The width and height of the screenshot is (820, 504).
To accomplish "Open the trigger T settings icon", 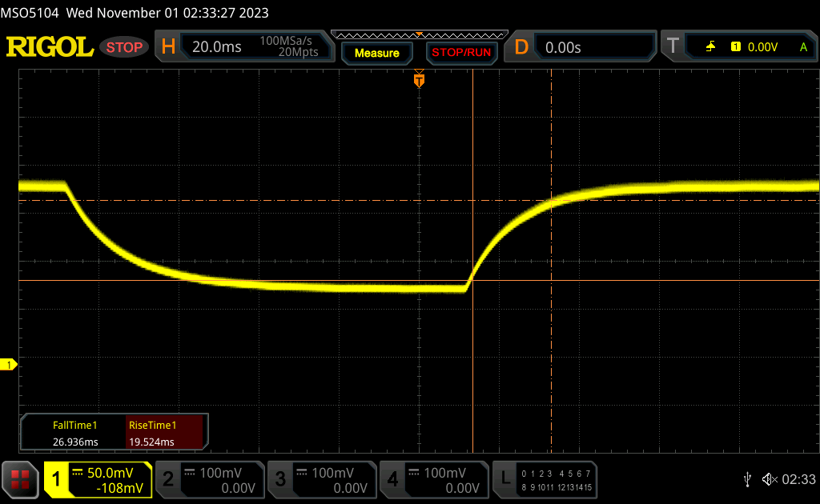I will (673, 46).
